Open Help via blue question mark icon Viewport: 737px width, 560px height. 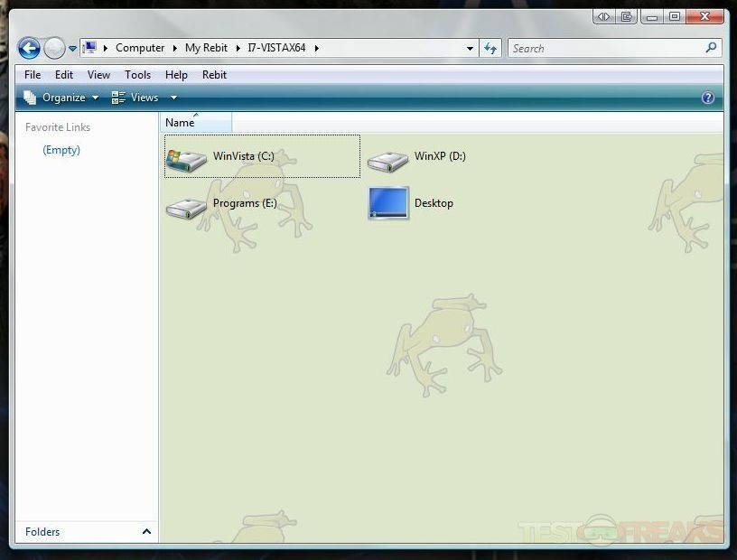(708, 98)
